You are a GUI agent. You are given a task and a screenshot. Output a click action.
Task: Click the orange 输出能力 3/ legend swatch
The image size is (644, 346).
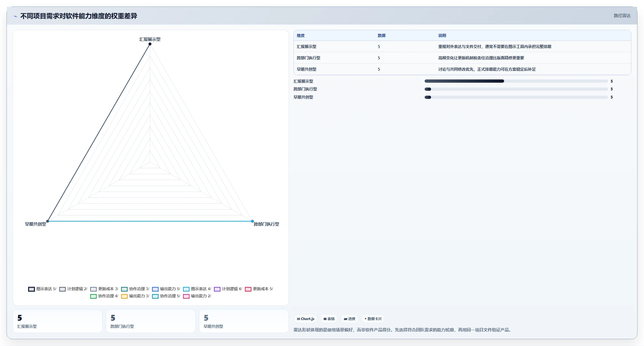pos(124,296)
